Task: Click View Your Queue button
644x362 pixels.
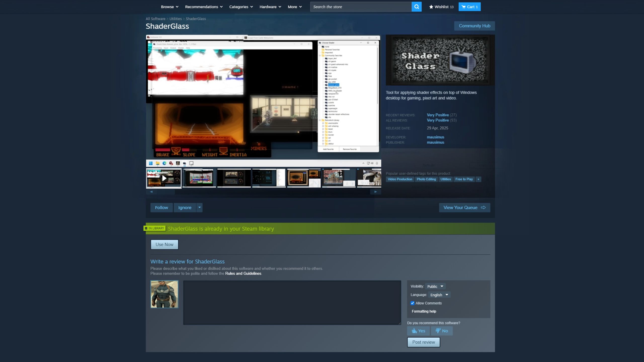Action: click(x=465, y=208)
